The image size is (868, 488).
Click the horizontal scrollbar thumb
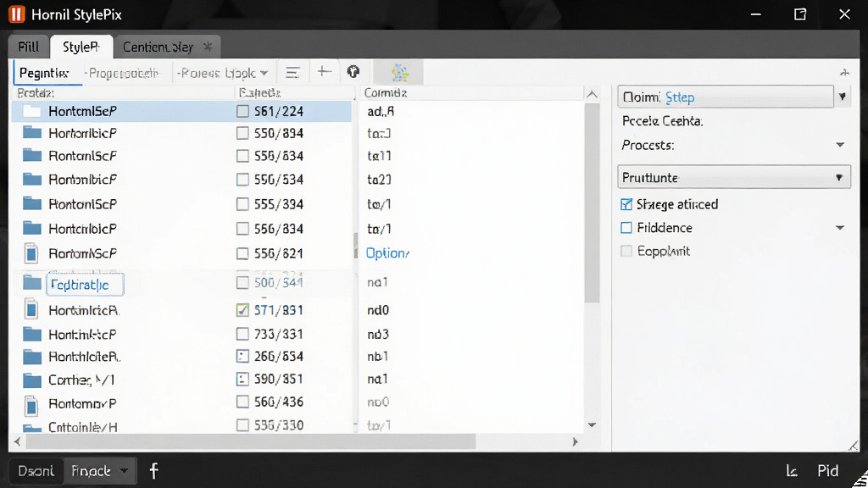250,441
